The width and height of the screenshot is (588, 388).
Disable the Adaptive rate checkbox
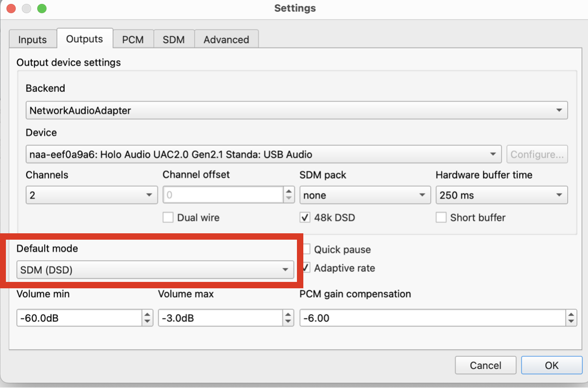(x=306, y=268)
